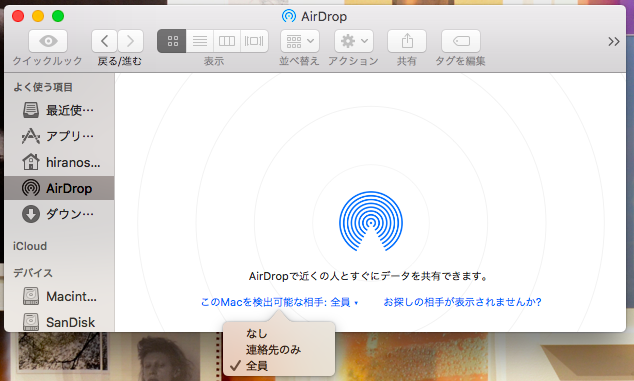Screen dimensions: 634x381
Task: Minimize the AirDrop window
Action: [x=38, y=16]
